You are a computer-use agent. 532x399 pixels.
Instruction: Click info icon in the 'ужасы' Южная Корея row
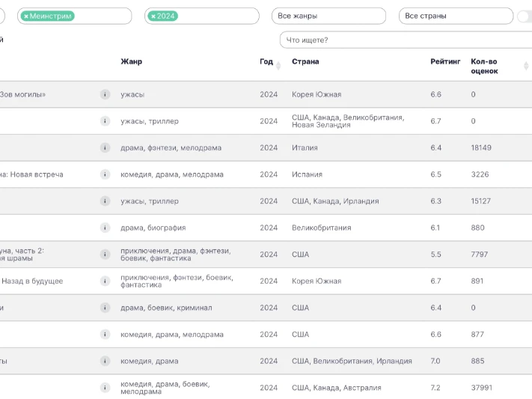tap(105, 94)
